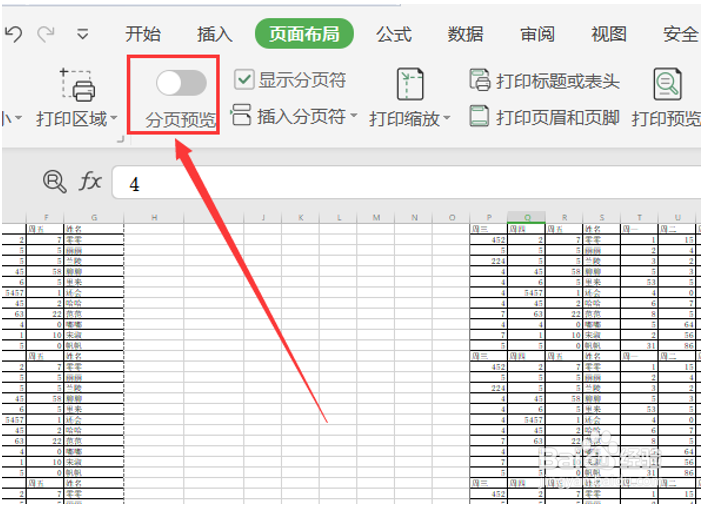Image resolution: width=702 pixels, height=505 pixels.
Task: Click the 打印页眉和页脚 label
Action: (x=557, y=117)
